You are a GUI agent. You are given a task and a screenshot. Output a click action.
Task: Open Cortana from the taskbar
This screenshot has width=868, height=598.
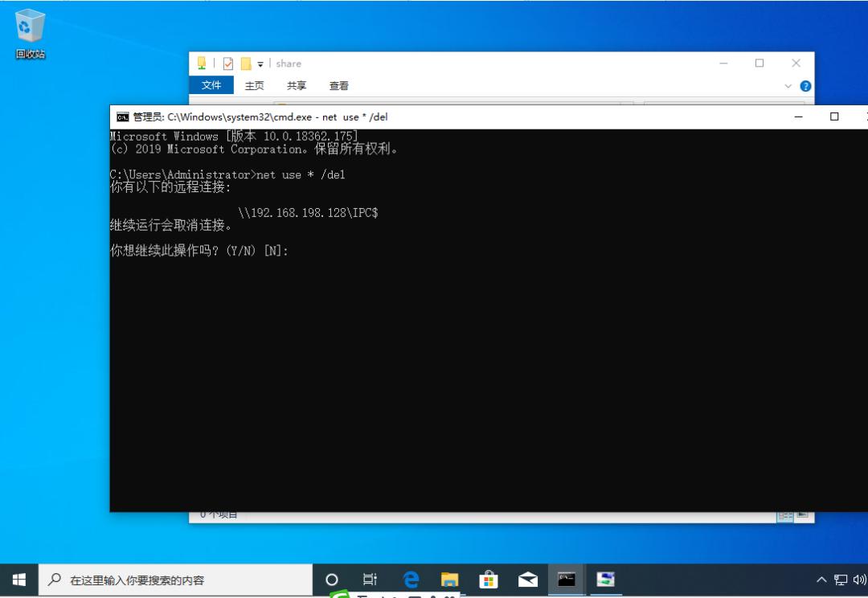[x=331, y=580]
